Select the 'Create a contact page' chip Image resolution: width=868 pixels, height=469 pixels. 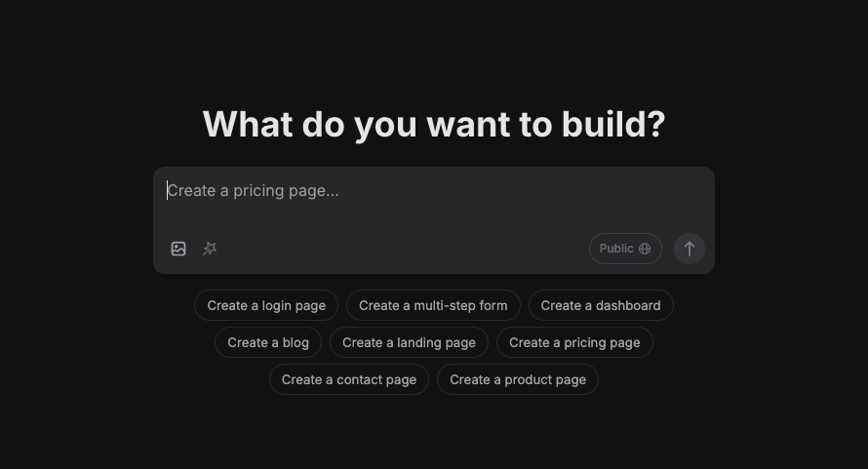(x=349, y=379)
